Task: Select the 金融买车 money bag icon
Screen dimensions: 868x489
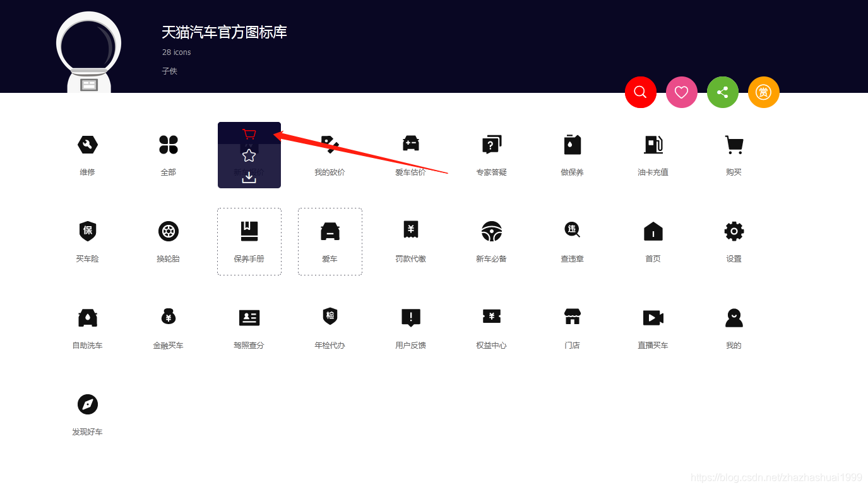Action: point(169,317)
